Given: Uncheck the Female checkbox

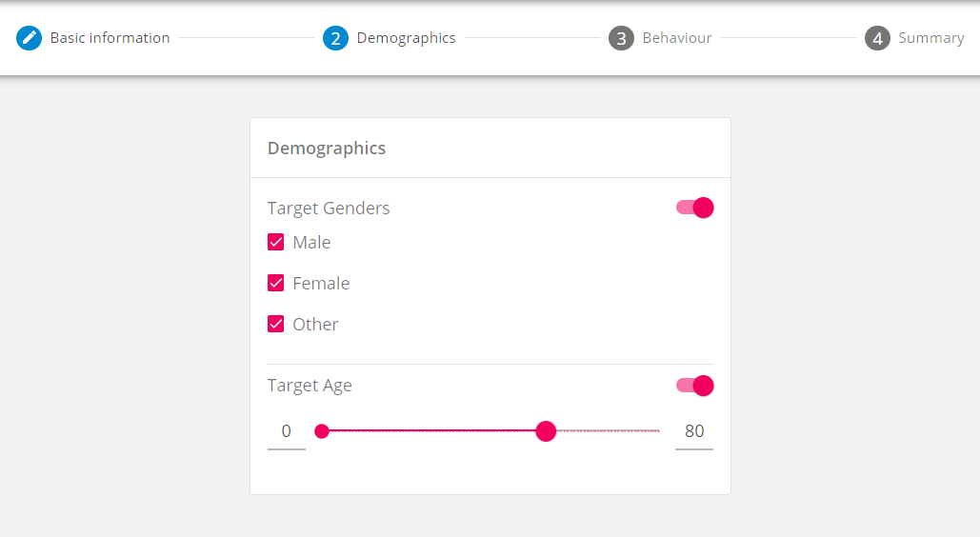Looking at the screenshot, I should pyautogui.click(x=276, y=283).
